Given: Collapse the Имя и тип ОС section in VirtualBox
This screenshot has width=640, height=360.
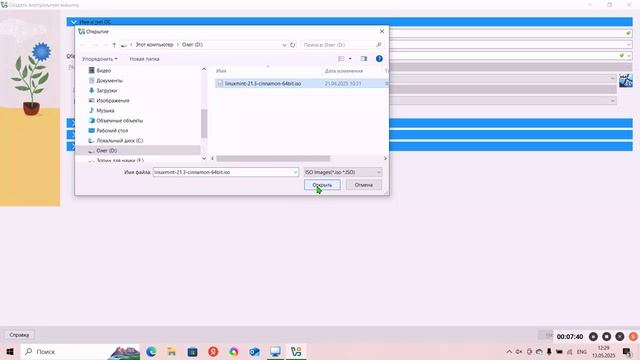Looking at the screenshot, I should (x=73, y=22).
